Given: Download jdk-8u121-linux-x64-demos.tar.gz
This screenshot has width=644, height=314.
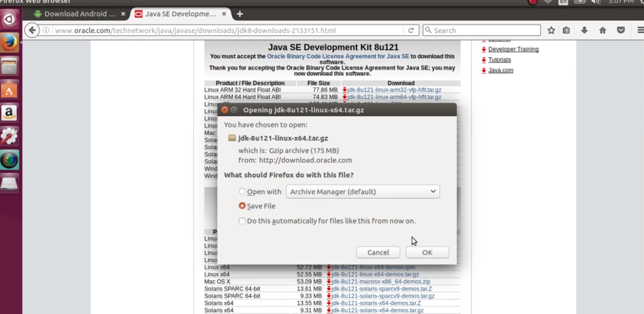Looking at the screenshot, I should (375, 275).
